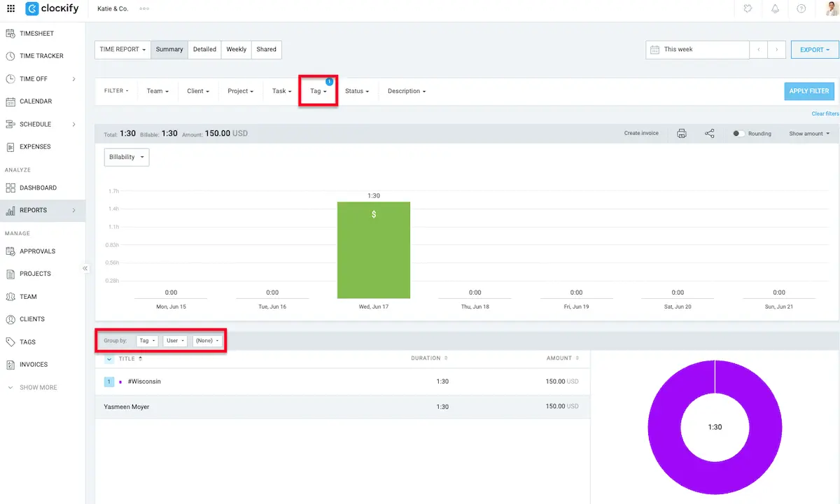
Task: Switch to the Detailed tab
Action: 204,50
